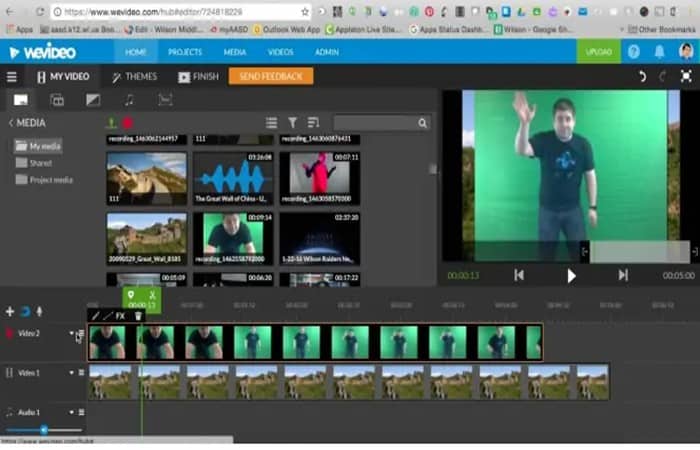Select The Great Wall of China audio clip
Screen dimensions: 700x450
tap(233, 178)
